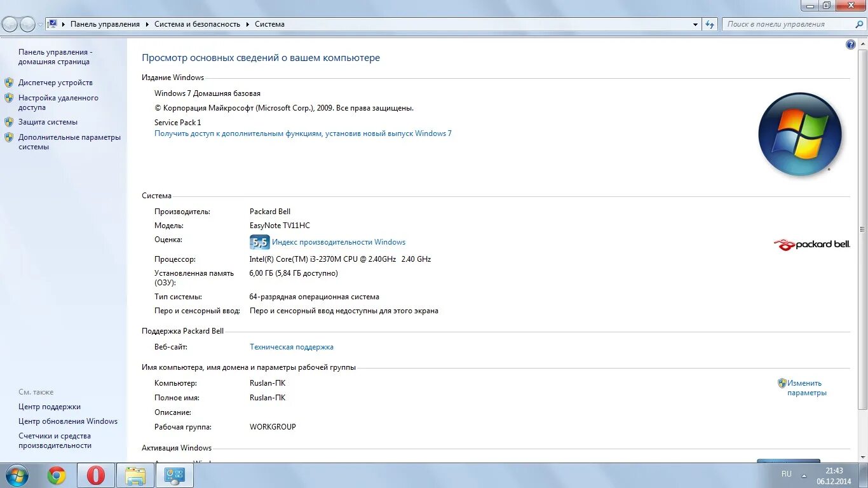Select 'Система и безопасность' breadcrumb
The height and width of the screenshot is (488, 868).
pos(197,24)
